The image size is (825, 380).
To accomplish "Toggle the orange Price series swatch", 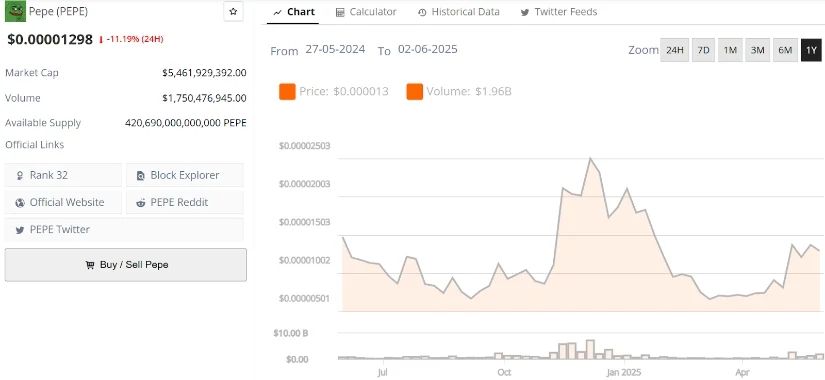I will point(287,92).
